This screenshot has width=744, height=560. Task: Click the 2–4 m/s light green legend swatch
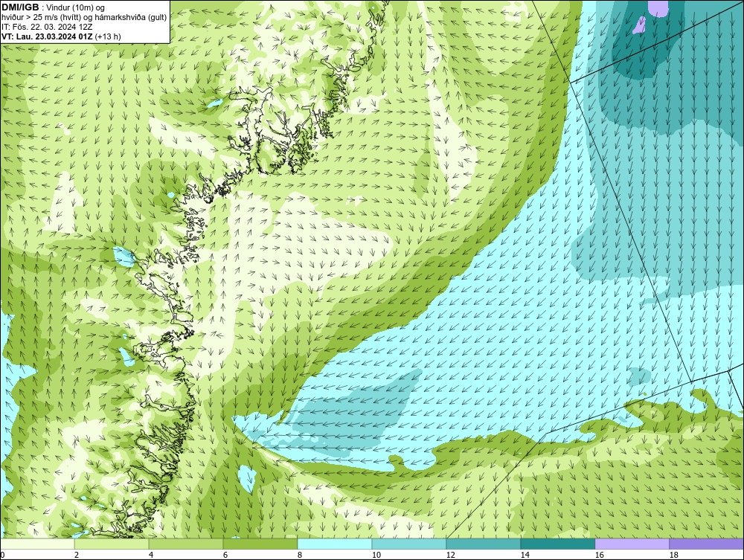(x=112, y=544)
